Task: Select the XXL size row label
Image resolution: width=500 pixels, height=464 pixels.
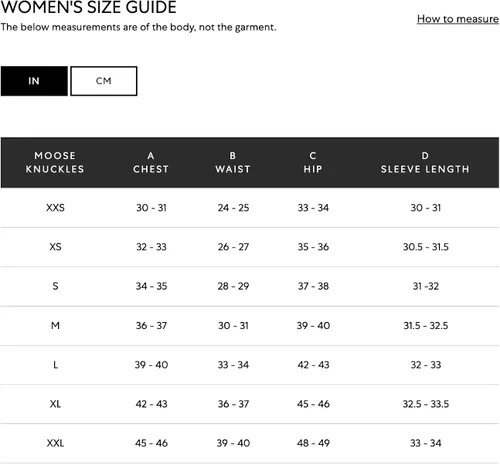Action: point(55,443)
